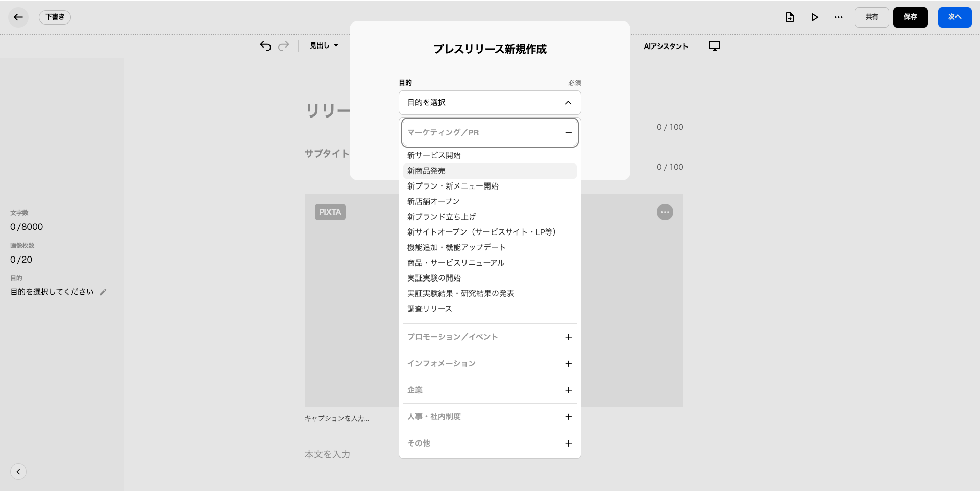Viewport: 980px width, 491px height.
Task: Click the PIXTA badge on image
Action: (330, 212)
